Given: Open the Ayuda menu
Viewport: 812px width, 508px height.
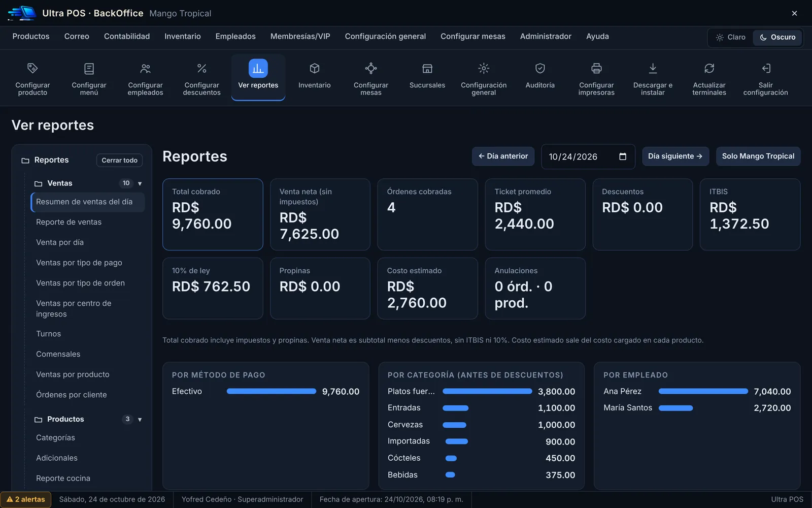Looking at the screenshot, I should pyautogui.click(x=597, y=37).
